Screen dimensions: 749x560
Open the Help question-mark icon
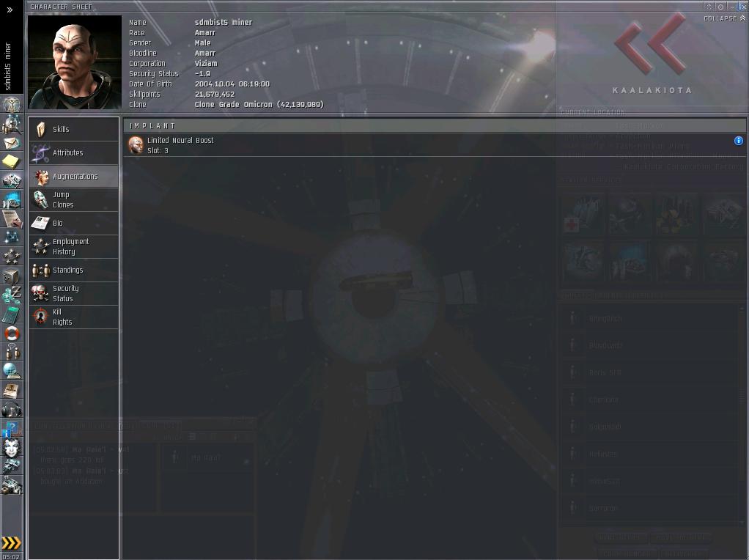click(x=11, y=429)
